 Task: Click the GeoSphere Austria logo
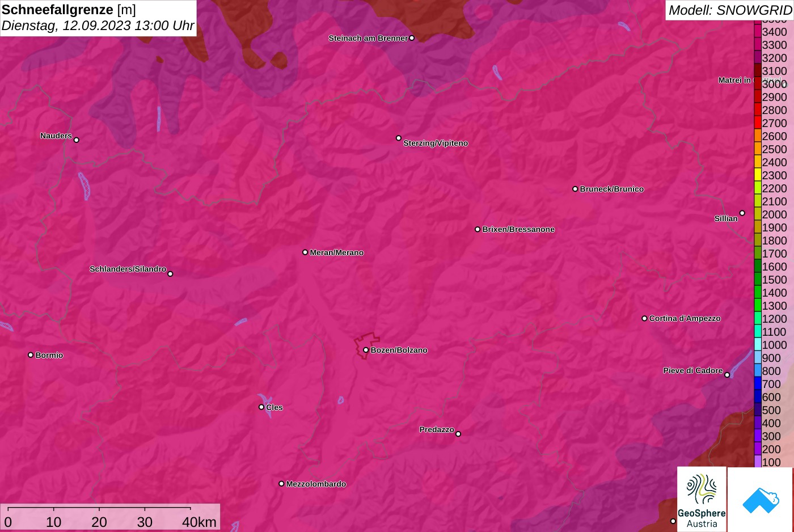click(x=702, y=500)
